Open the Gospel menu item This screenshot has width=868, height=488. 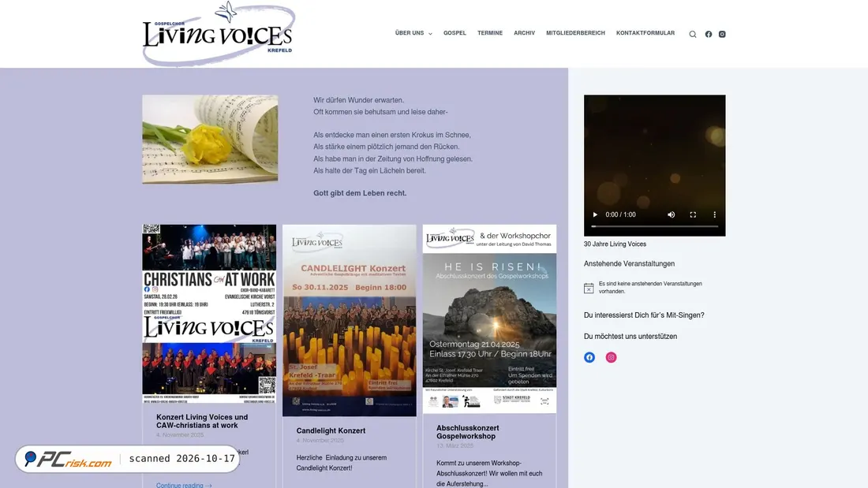pos(455,33)
